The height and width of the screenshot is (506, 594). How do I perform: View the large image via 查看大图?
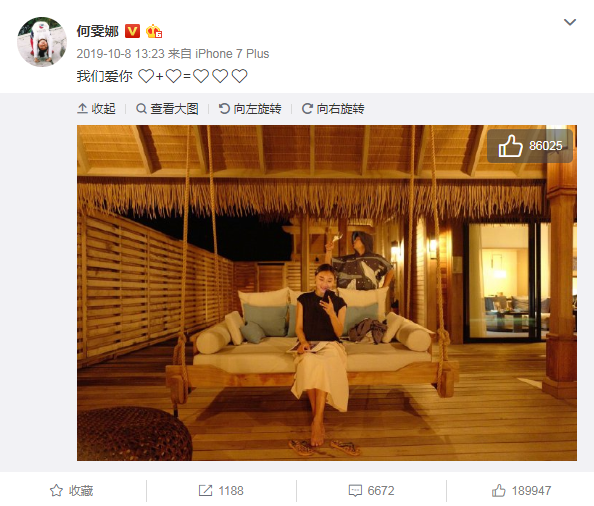tap(167, 109)
